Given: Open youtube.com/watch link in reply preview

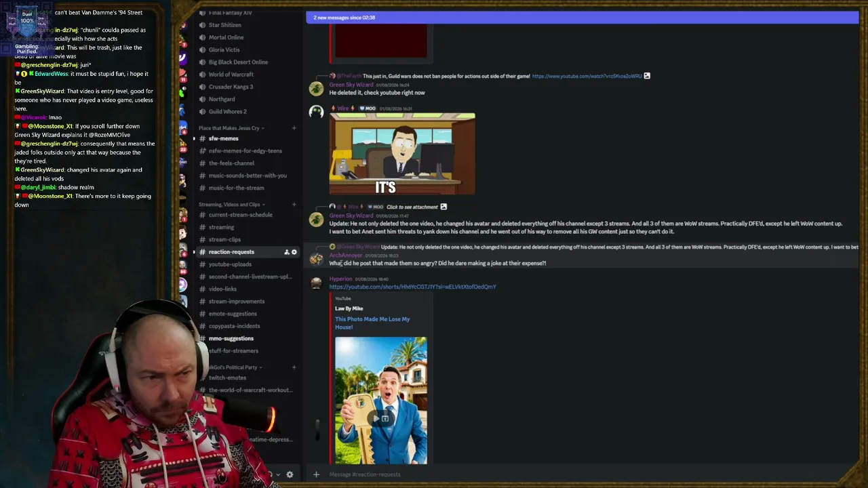Looking at the screenshot, I should [587, 76].
